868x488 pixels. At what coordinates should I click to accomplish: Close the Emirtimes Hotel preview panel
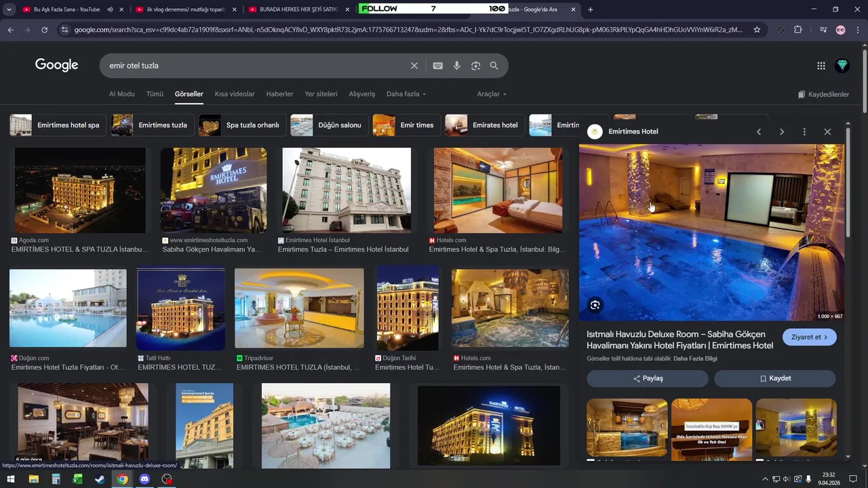pos(827,131)
